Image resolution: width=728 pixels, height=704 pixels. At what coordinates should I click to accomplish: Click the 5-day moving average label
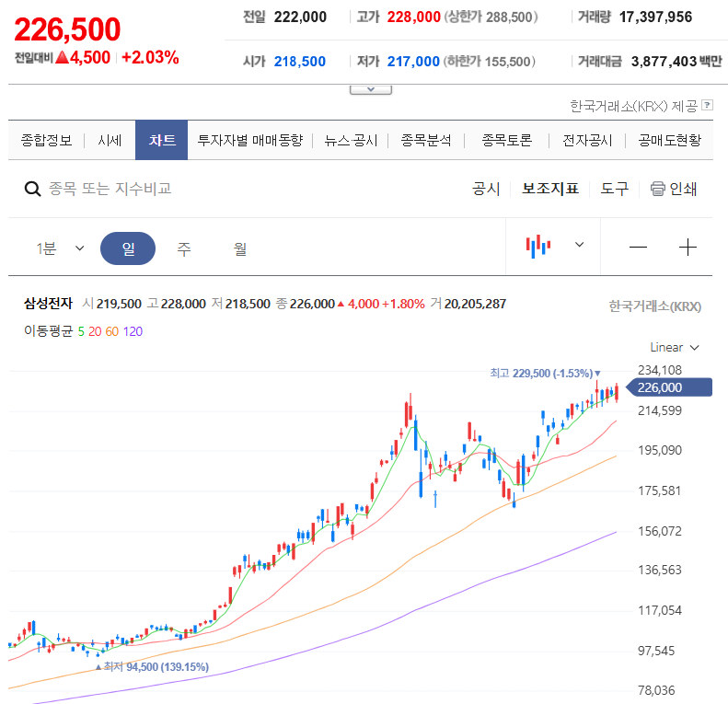[x=81, y=331]
